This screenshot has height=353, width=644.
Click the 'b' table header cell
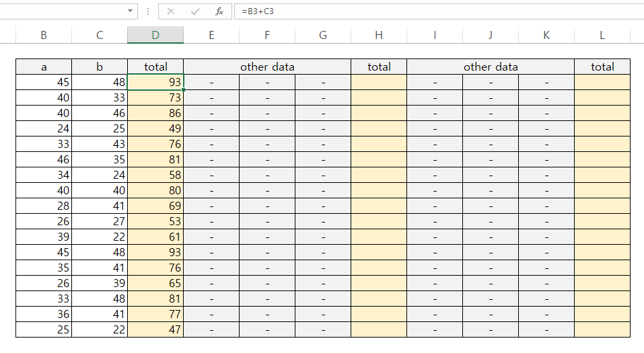click(x=100, y=67)
